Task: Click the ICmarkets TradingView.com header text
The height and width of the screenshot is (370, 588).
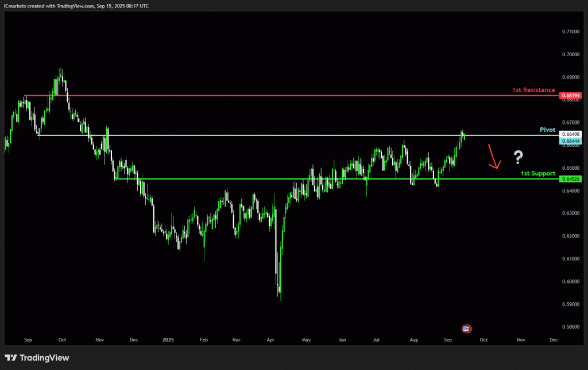Action: (x=76, y=6)
